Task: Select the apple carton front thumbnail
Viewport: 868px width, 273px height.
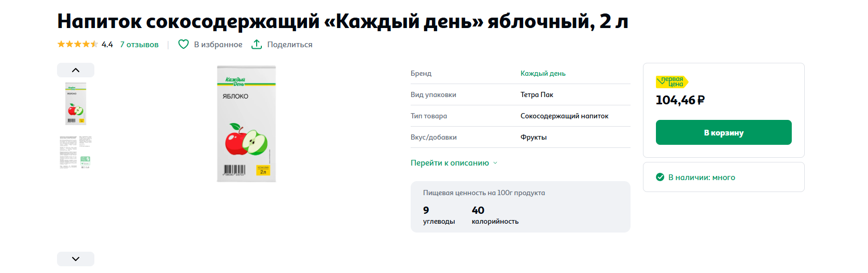Action: 76,103
